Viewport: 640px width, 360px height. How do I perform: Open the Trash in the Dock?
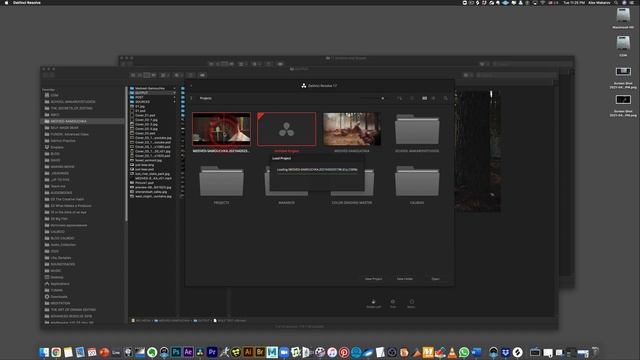(595, 352)
